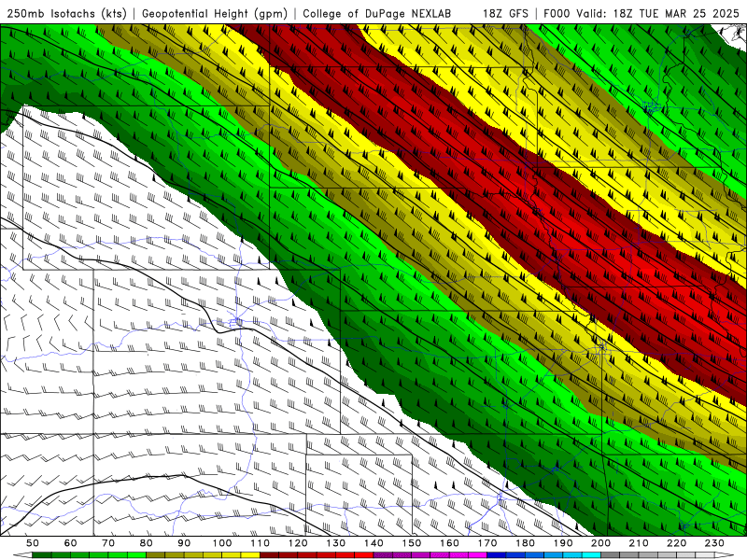Click the 110 value on the legend
This screenshot has width=747, height=560.
(261, 543)
